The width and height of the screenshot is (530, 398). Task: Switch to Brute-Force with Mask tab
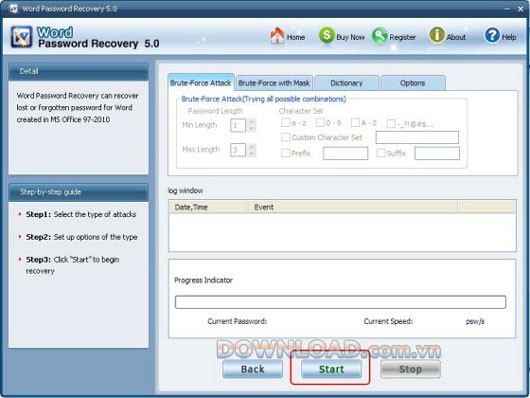tap(274, 83)
